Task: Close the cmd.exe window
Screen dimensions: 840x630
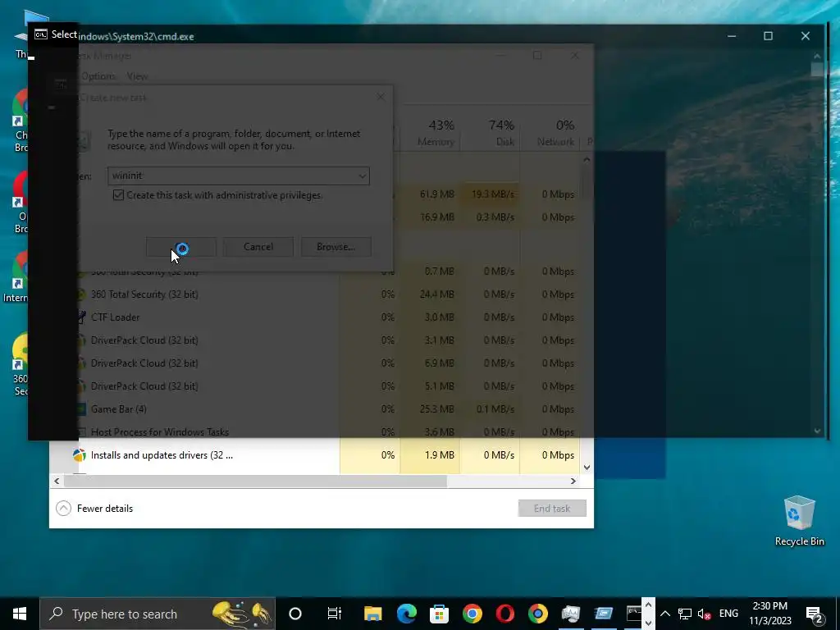Action: pos(806,36)
